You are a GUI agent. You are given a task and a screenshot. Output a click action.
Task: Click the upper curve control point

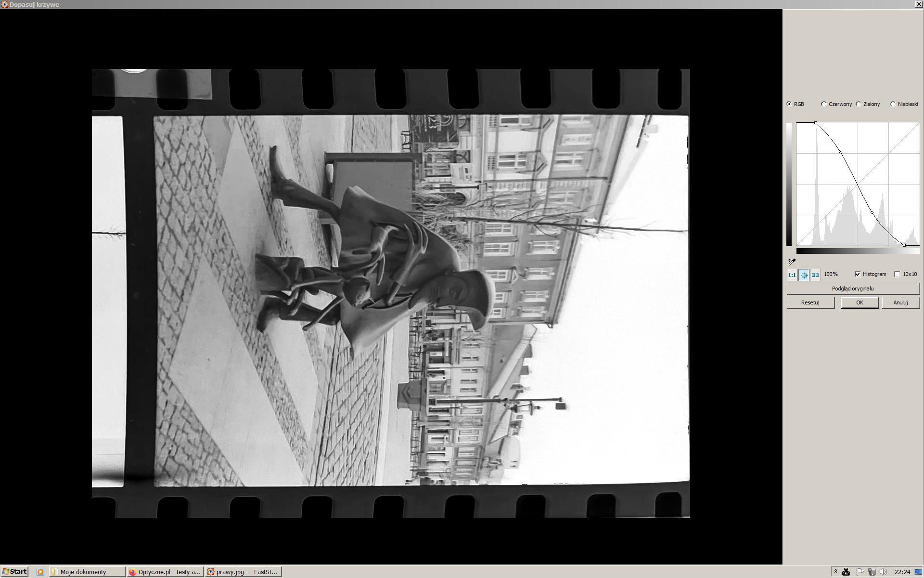coord(841,153)
